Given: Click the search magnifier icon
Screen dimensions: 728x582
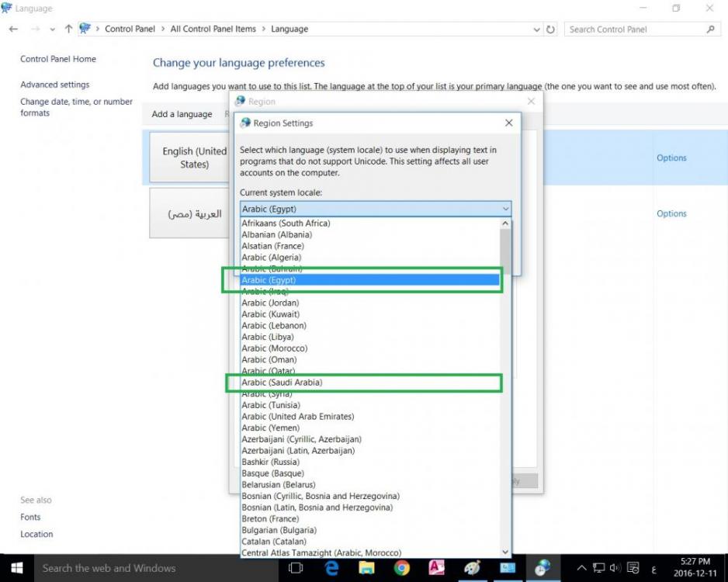Looking at the screenshot, I should [710, 29].
